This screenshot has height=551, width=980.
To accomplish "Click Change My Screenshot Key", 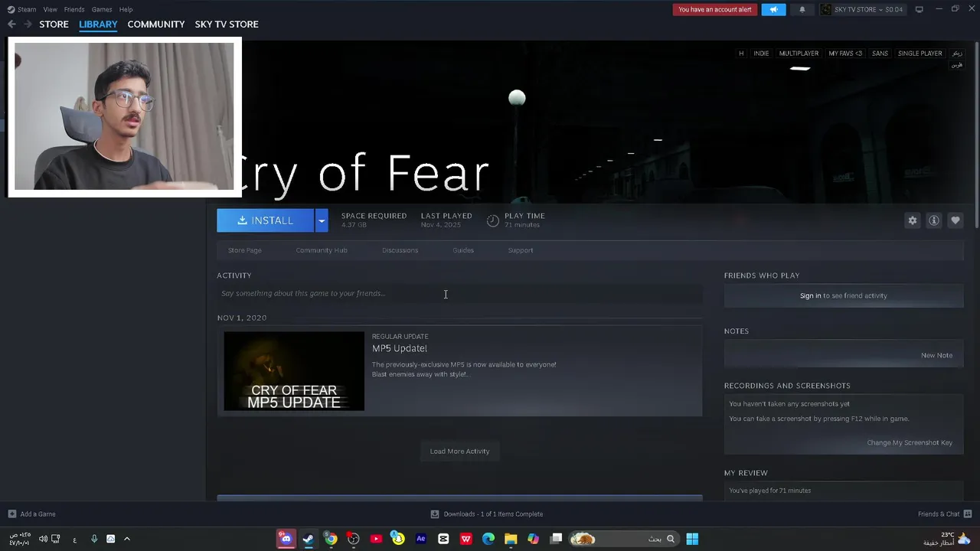I will [910, 442].
